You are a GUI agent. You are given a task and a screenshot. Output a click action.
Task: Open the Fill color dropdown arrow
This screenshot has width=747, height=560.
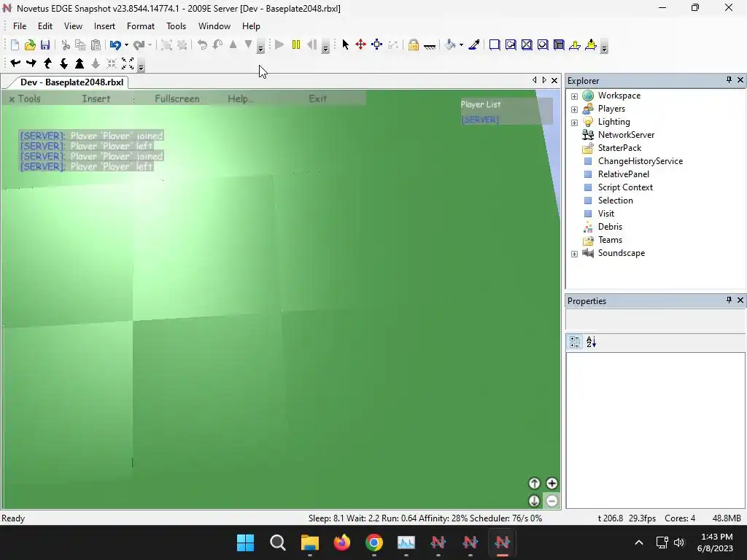coord(461,44)
